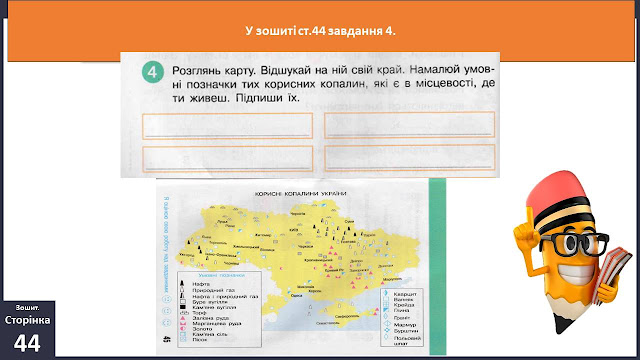The image size is (640, 360).
Task: Click the lower-right empty answer box
Action: [409, 158]
